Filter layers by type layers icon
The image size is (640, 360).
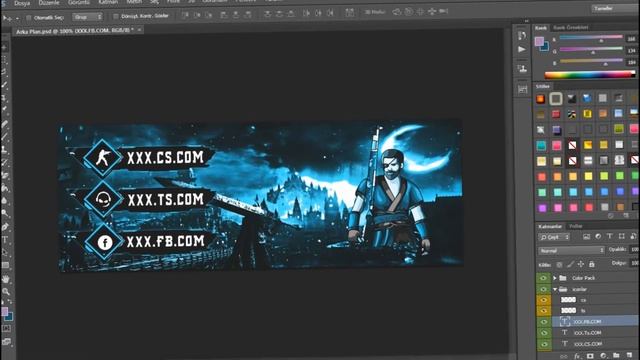(x=609, y=236)
